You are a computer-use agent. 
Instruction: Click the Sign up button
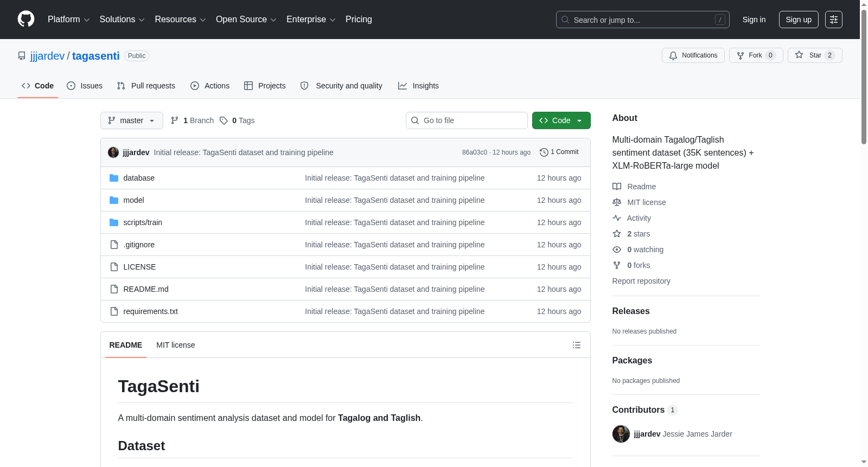pos(799,20)
